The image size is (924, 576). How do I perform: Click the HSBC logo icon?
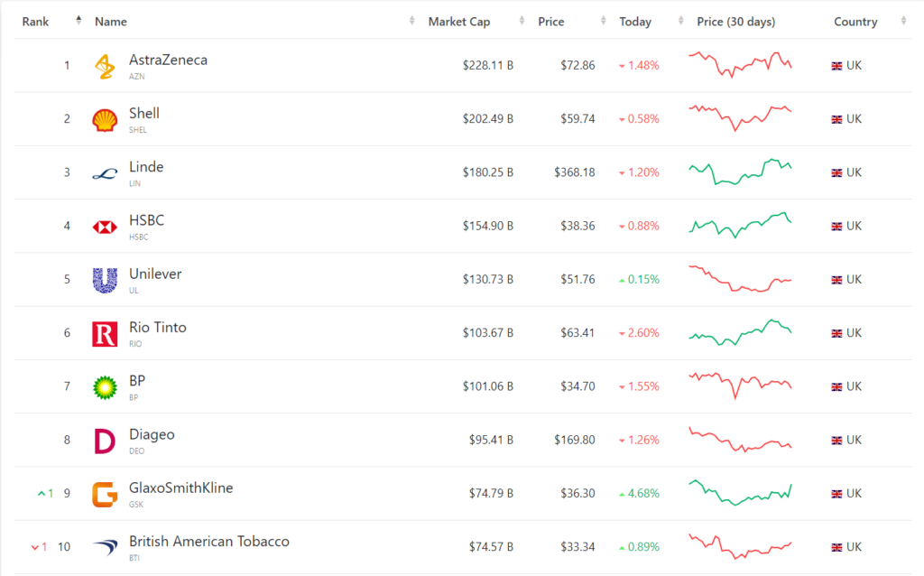click(105, 227)
